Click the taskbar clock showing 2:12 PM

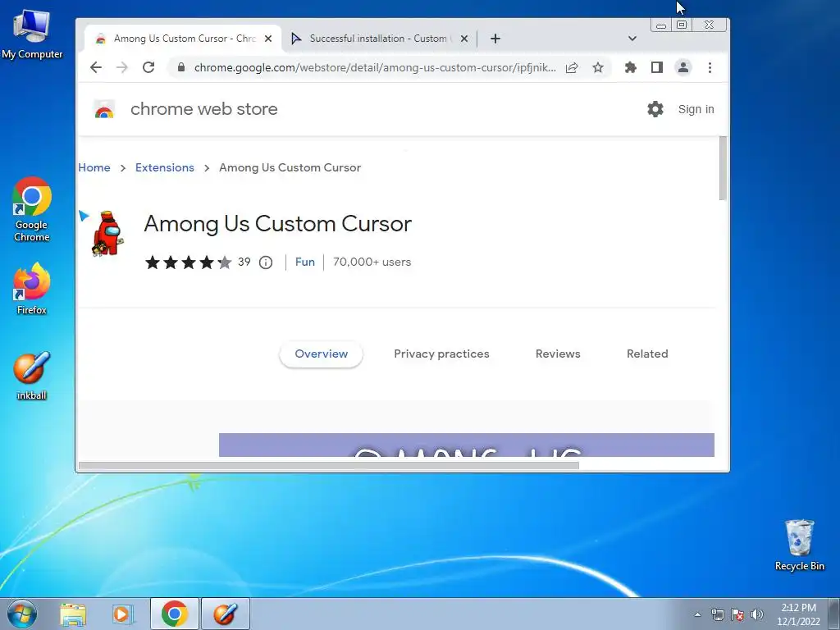(x=798, y=614)
